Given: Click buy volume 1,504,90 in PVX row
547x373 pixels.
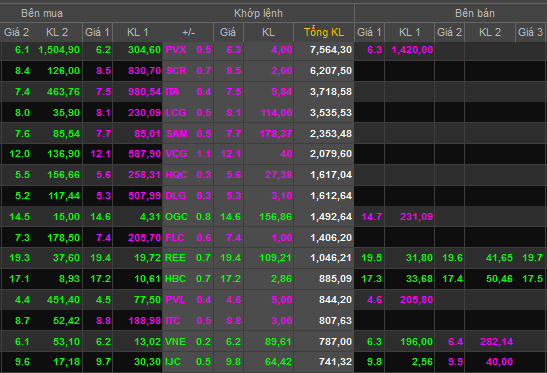Looking at the screenshot, I should [x=59, y=50].
